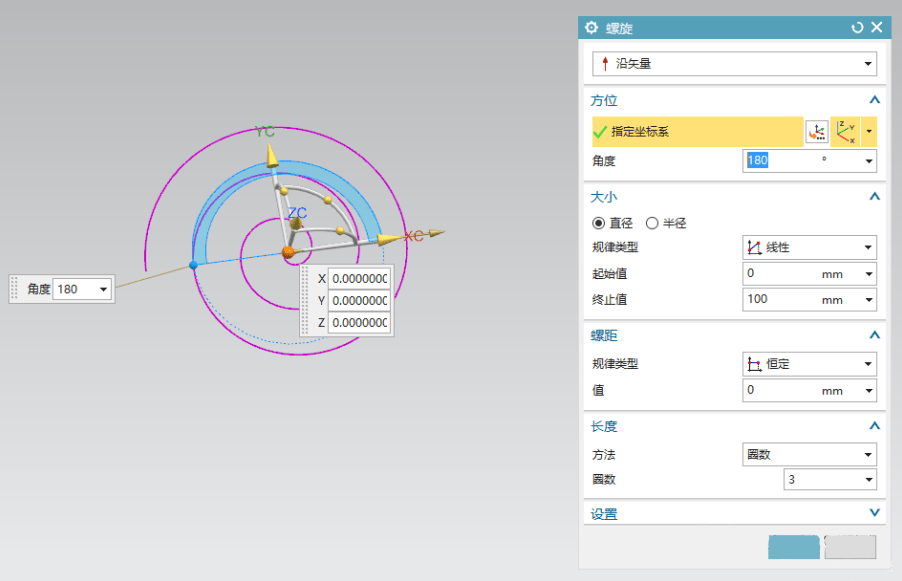Image resolution: width=902 pixels, height=581 pixels.
Task: Open the 大小 规律类型 dropdown showing 线性
Action: coord(809,247)
